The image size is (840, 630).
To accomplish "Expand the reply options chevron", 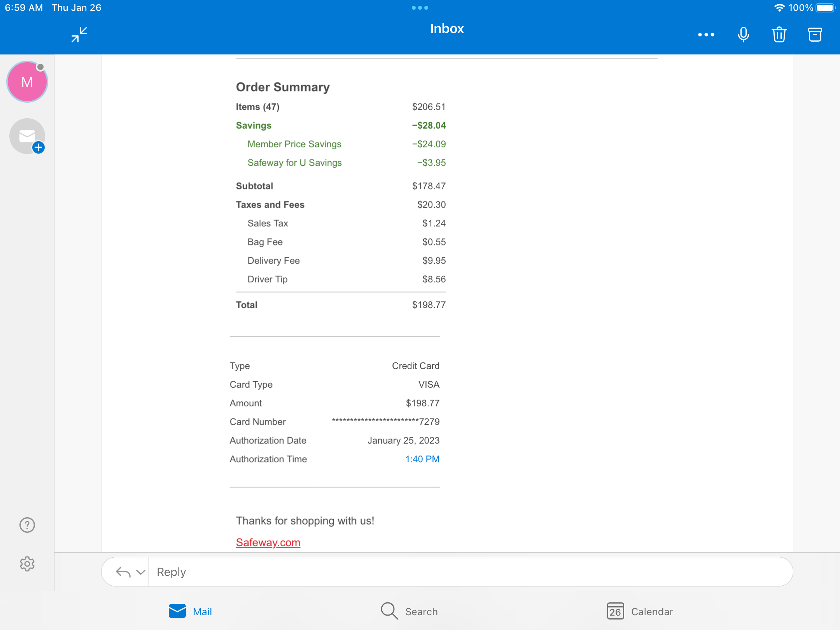I will pos(141,572).
